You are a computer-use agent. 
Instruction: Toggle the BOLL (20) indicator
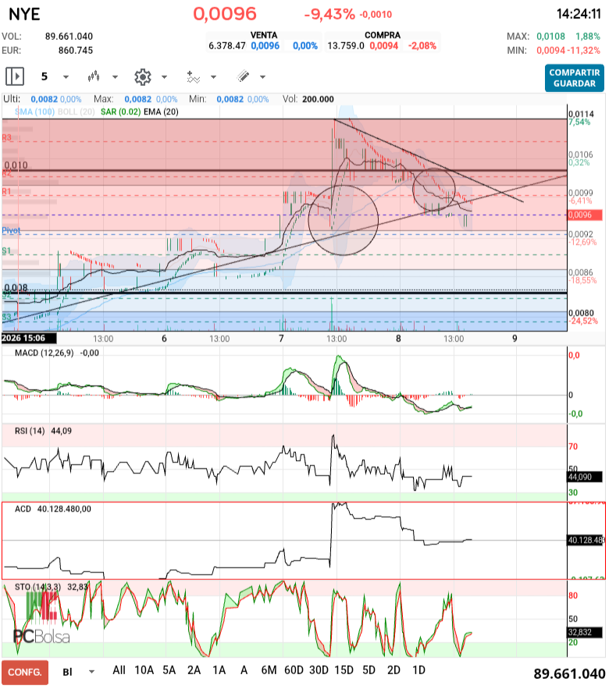78,112
